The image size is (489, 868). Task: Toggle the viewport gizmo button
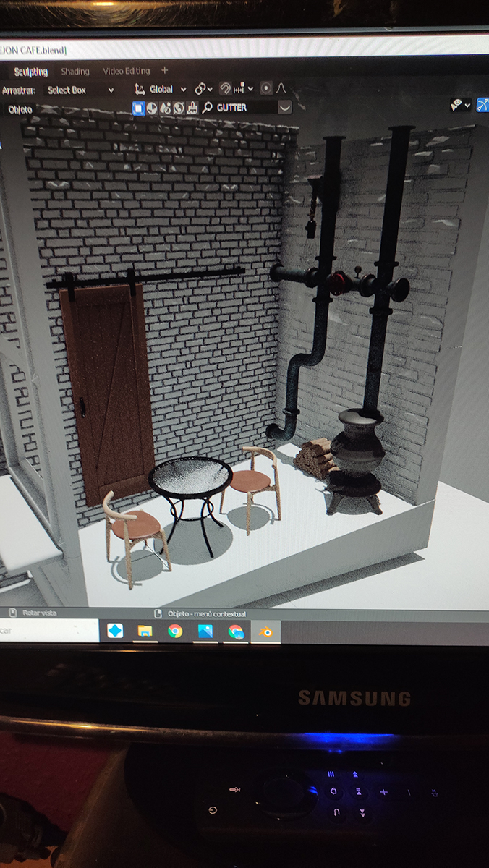point(482,106)
